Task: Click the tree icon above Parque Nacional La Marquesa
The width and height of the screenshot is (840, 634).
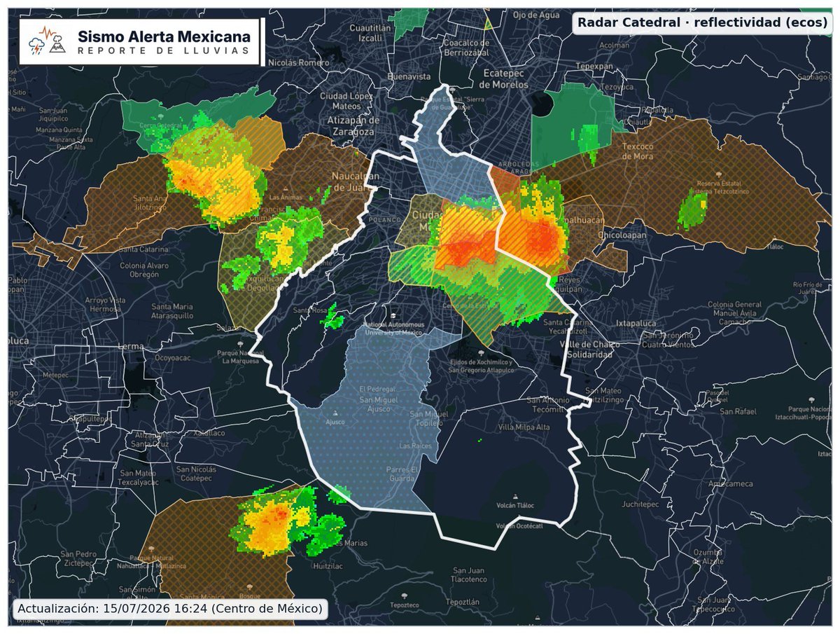Action: point(240,345)
